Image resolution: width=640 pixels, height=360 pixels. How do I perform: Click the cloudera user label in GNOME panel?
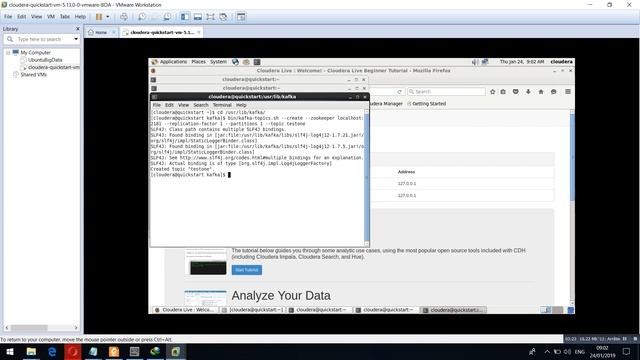(x=561, y=62)
